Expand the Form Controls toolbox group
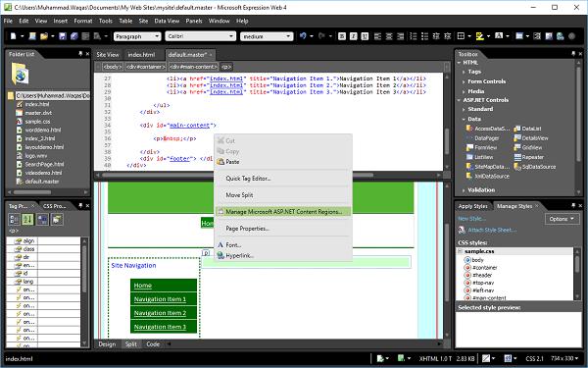Viewport: 588px width, 368px height. click(486, 81)
